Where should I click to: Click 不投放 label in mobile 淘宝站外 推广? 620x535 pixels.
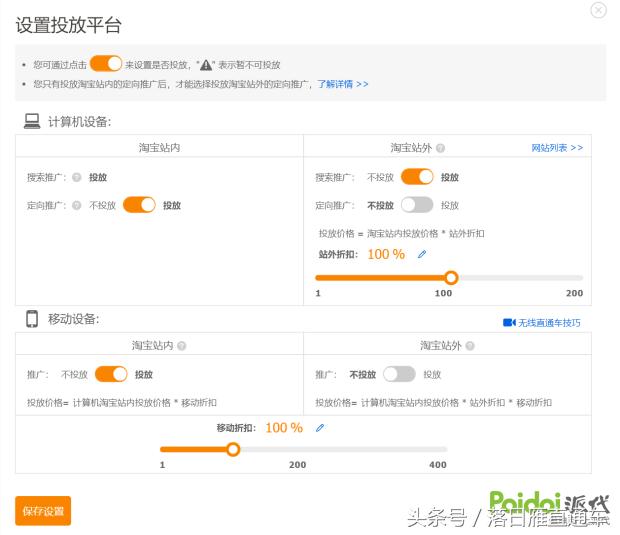(363, 374)
